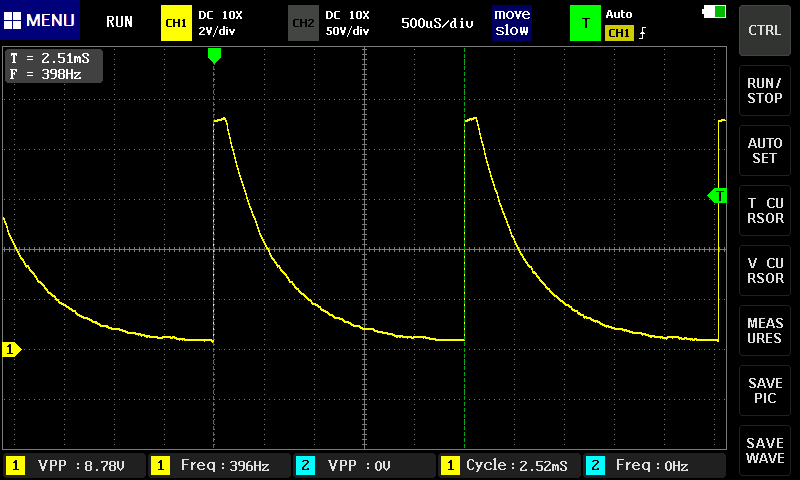Select the Cycle 2.52mS measurement
Image resolution: width=800 pixels, height=480 pixels.
coord(509,466)
